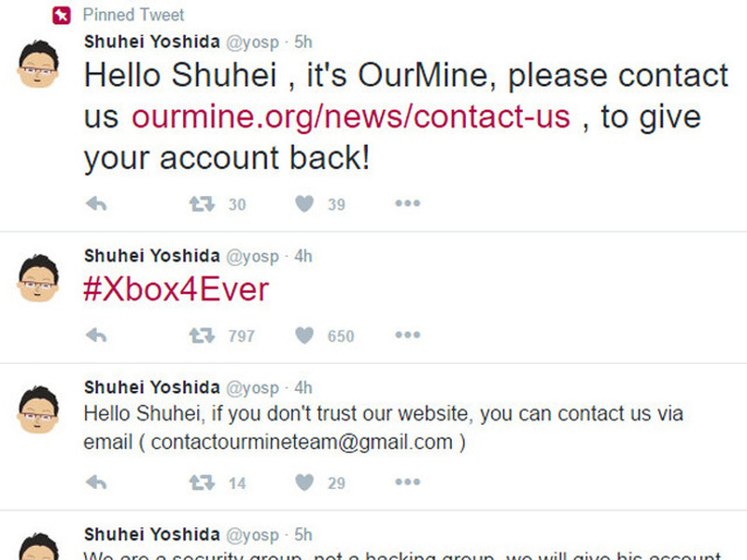Open the ourmine.org/news/contact-us link
The image size is (747, 560).
point(350,116)
